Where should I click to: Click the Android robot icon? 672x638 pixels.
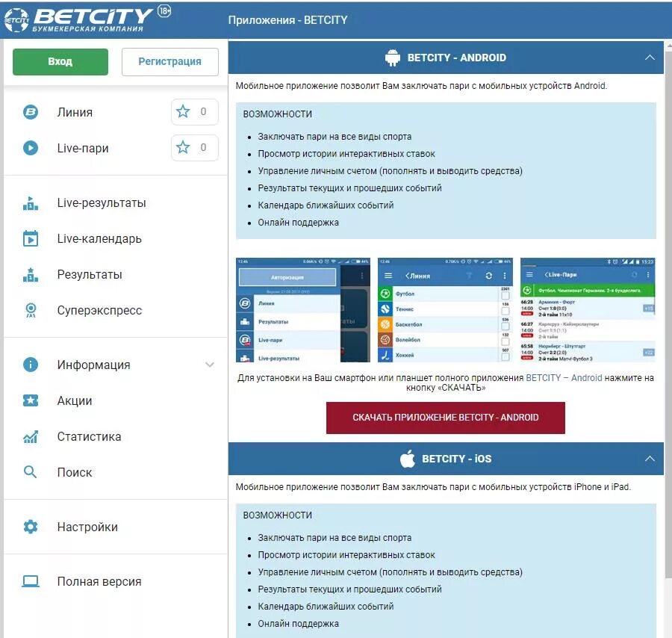coord(393,58)
